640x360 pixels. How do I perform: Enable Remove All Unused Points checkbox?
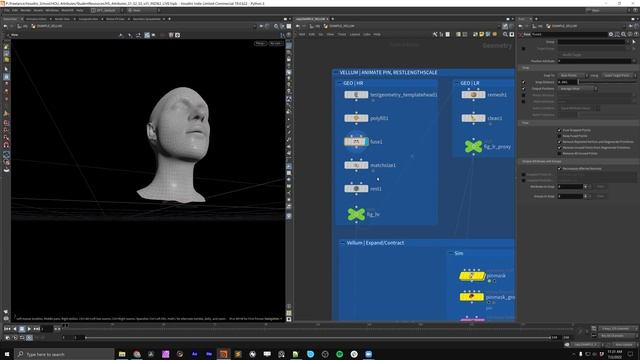coord(560,153)
